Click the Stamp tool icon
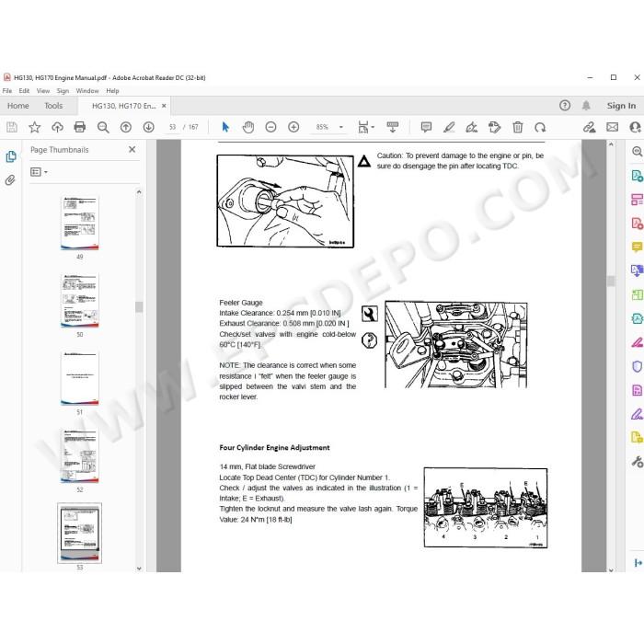The image size is (644, 644). coord(495,127)
